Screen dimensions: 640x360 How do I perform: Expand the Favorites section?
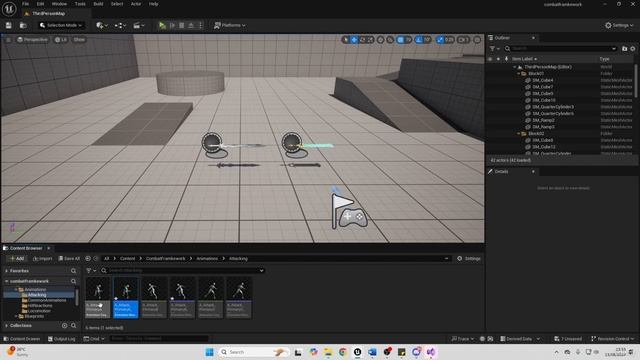pyautogui.click(x=7, y=271)
